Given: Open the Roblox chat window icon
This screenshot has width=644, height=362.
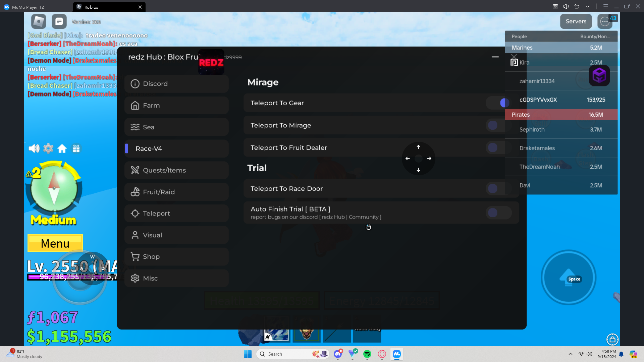Looking at the screenshot, I should point(59,21).
